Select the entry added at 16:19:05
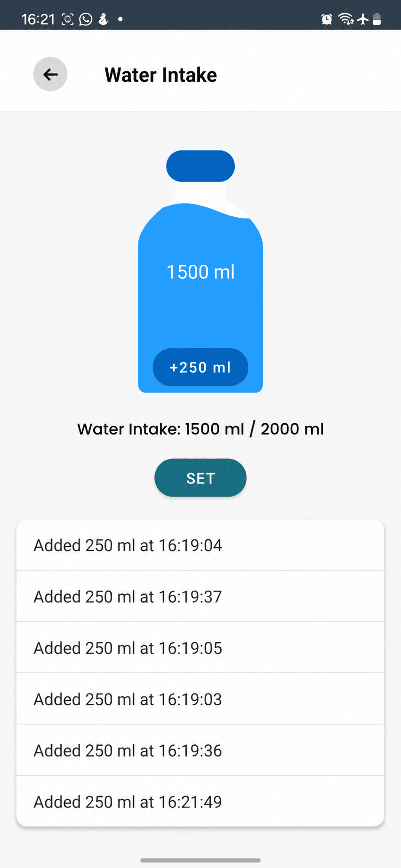This screenshot has width=401, height=868. tap(200, 648)
